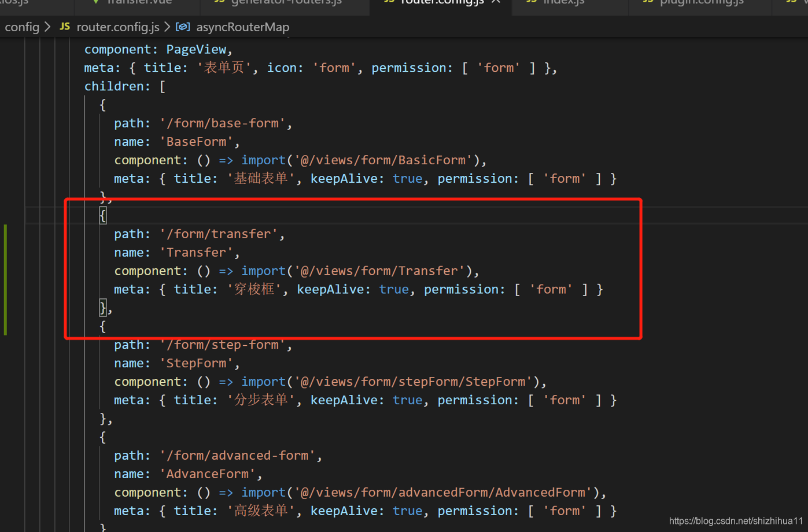Image resolution: width=808 pixels, height=532 pixels.
Task: Click the '@/views/form/advancedForm/AdvancedForm' import path
Action: [x=444, y=493]
